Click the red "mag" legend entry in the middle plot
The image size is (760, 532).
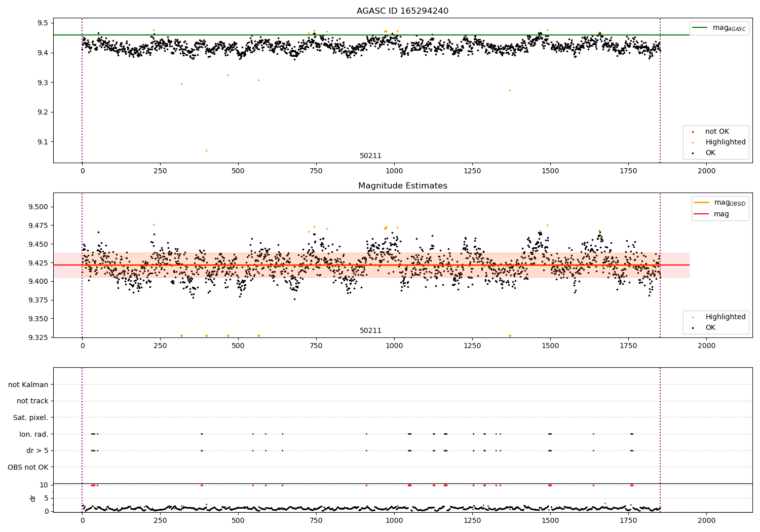pyautogui.click(x=721, y=214)
